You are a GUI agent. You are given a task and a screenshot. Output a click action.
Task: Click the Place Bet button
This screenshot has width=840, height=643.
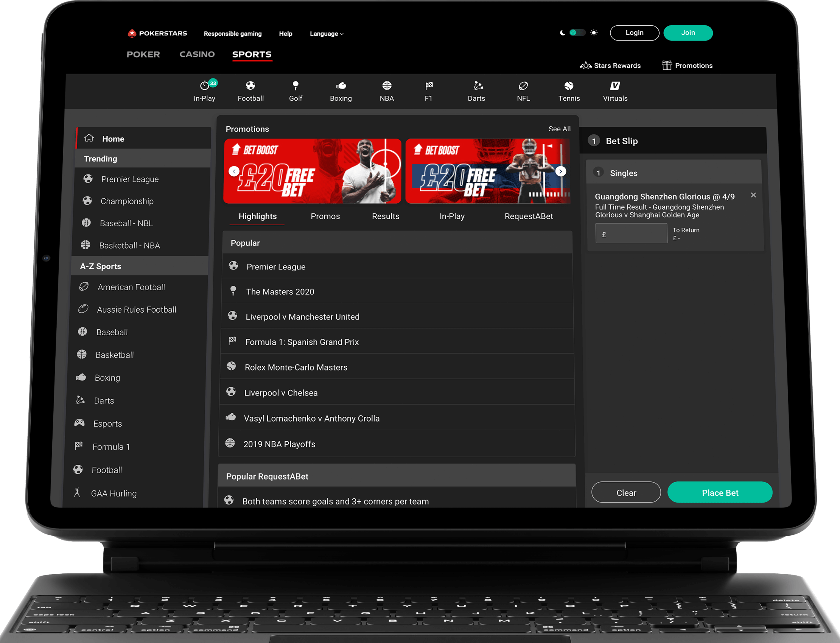coord(720,493)
